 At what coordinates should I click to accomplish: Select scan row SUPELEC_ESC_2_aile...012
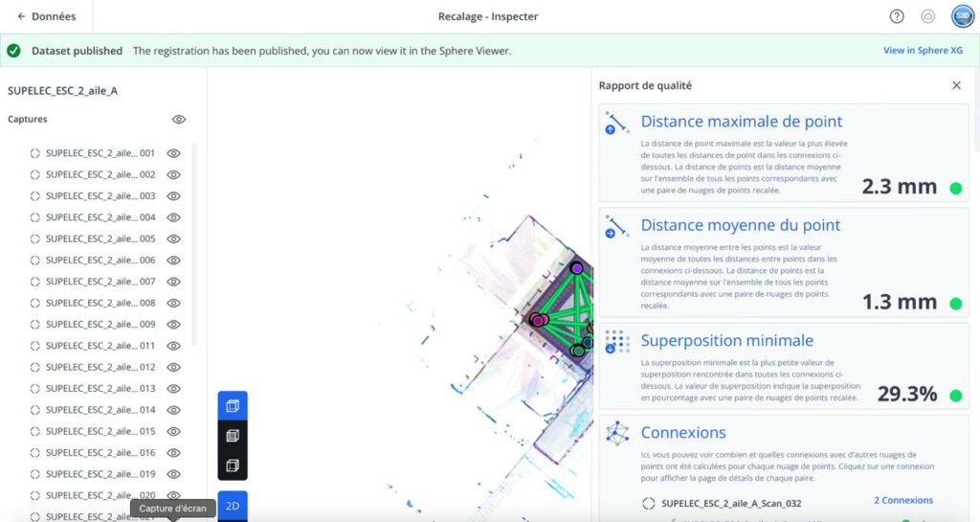[100, 367]
